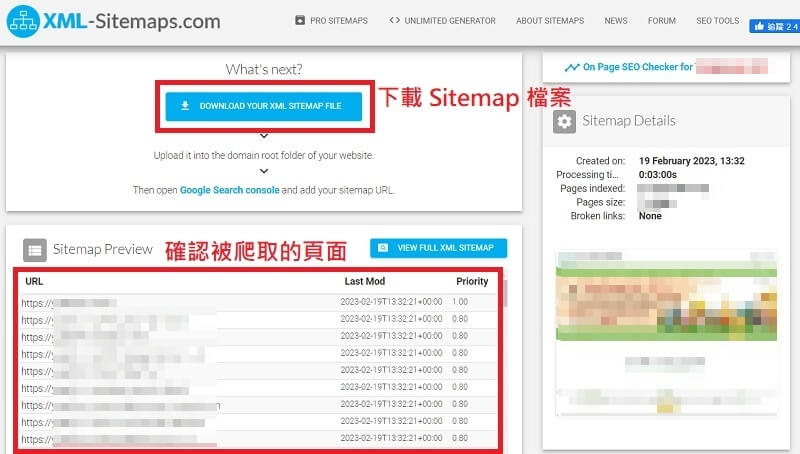This screenshot has height=454, width=800.
Task: Open PRO SITEMAPS menu item
Action: [x=339, y=21]
